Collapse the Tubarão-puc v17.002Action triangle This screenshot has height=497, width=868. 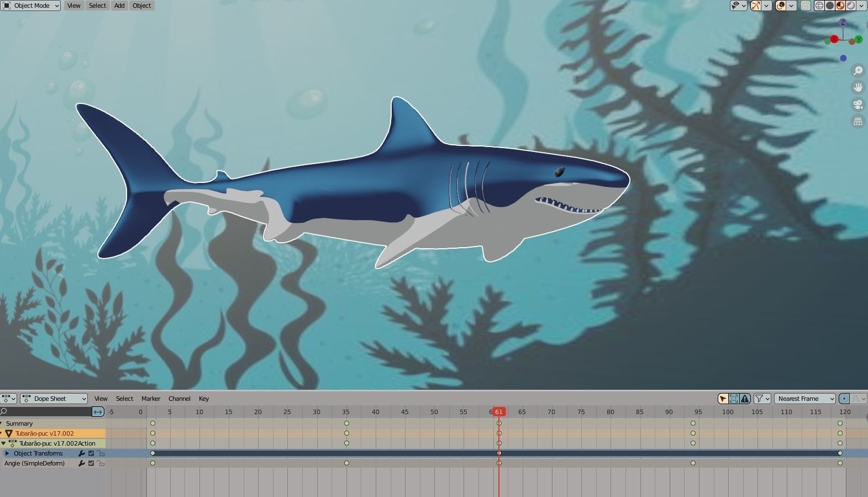click(3, 443)
